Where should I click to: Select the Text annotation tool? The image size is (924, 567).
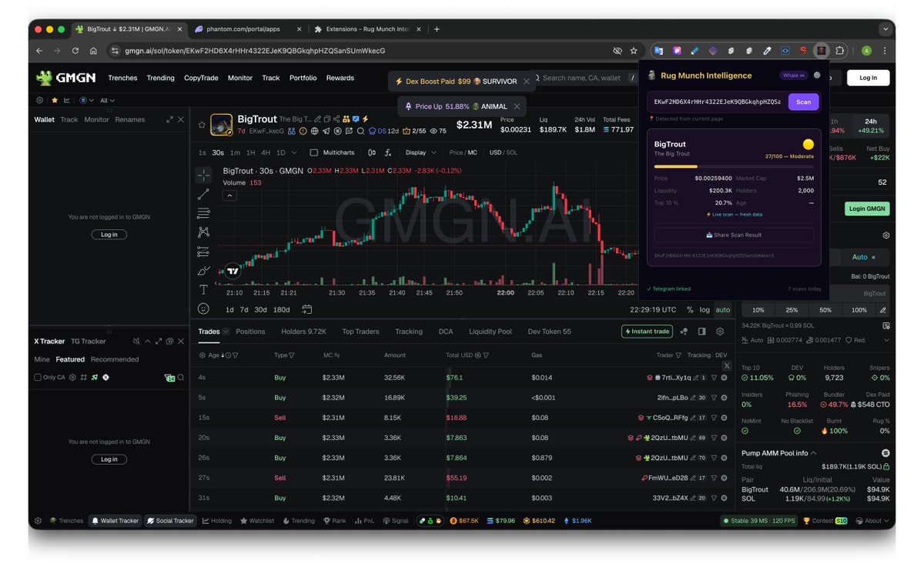pos(203,290)
